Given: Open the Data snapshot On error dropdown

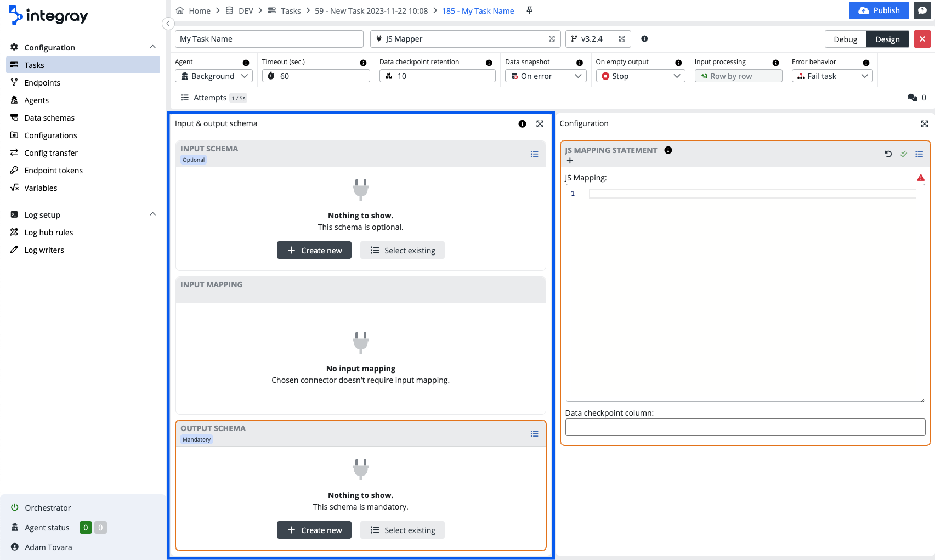Looking at the screenshot, I should coord(545,76).
